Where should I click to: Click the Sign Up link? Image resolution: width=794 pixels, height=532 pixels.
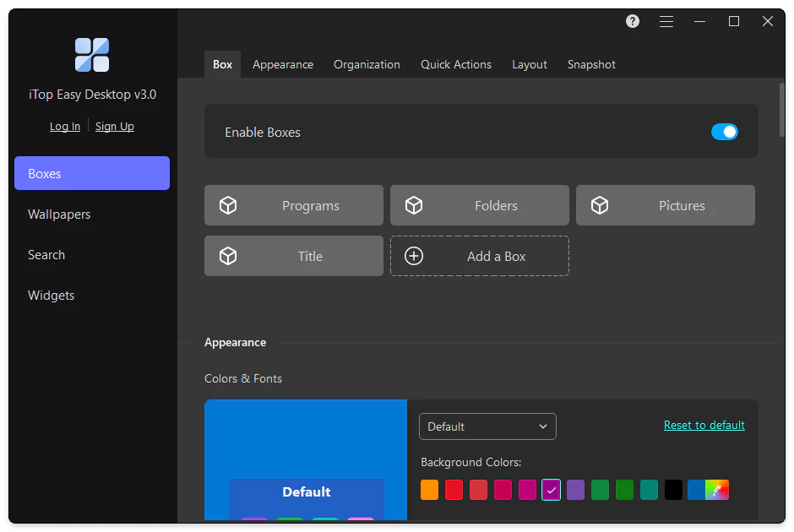115,126
